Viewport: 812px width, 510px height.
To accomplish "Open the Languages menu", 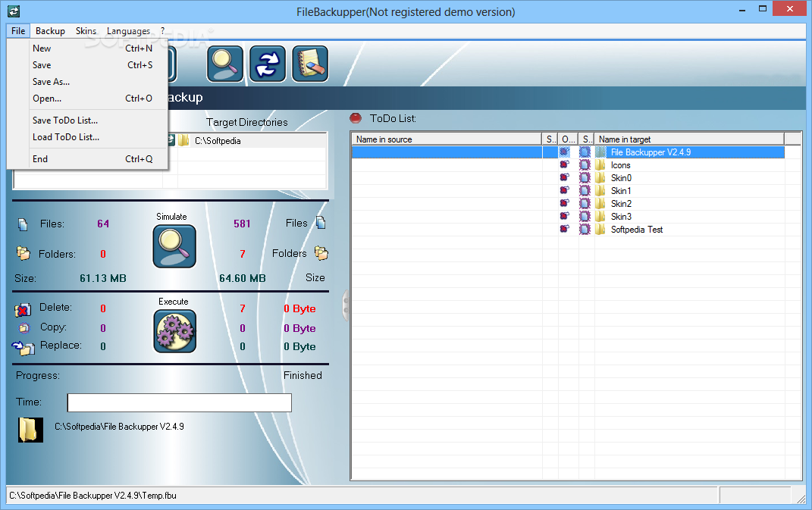I will pos(128,31).
